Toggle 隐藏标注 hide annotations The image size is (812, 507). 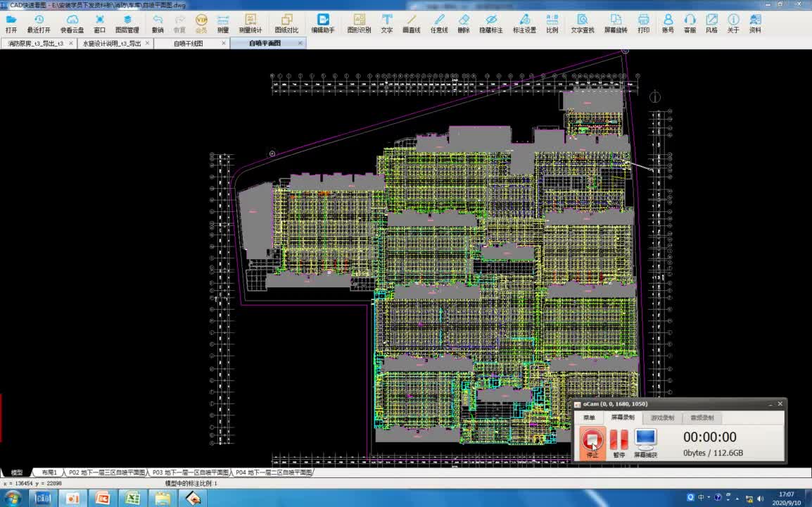[491, 24]
